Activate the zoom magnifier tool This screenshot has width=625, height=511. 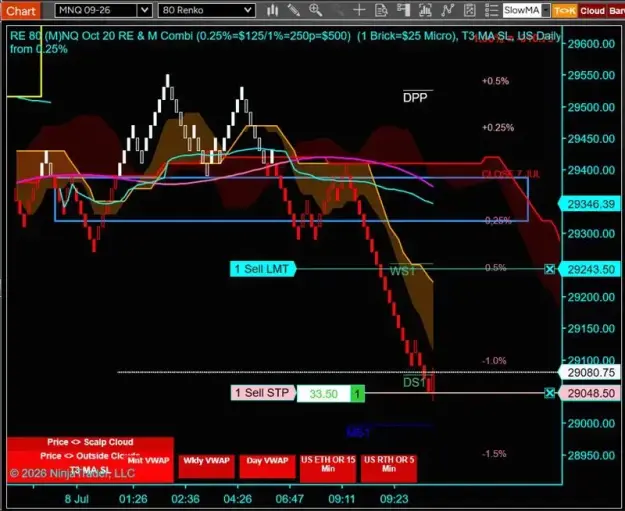click(x=316, y=10)
